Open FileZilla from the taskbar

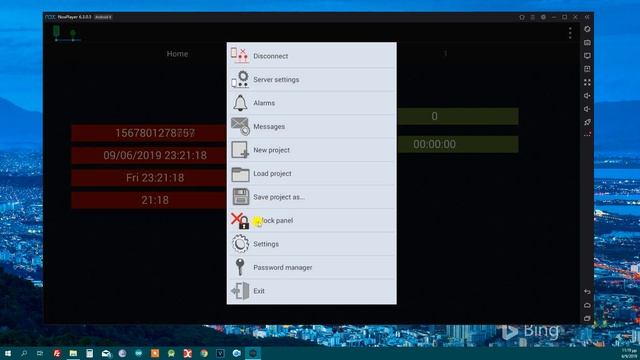pyautogui.click(x=57, y=353)
